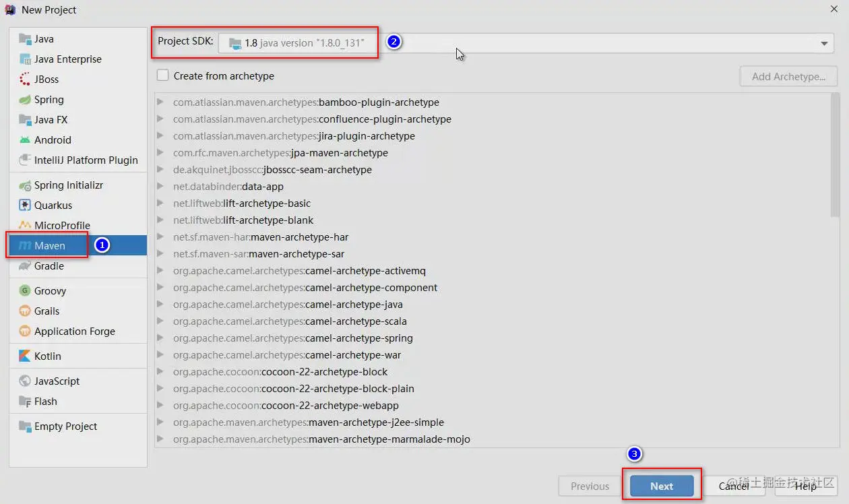Open the Project SDK dropdown arrow

pos(824,43)
